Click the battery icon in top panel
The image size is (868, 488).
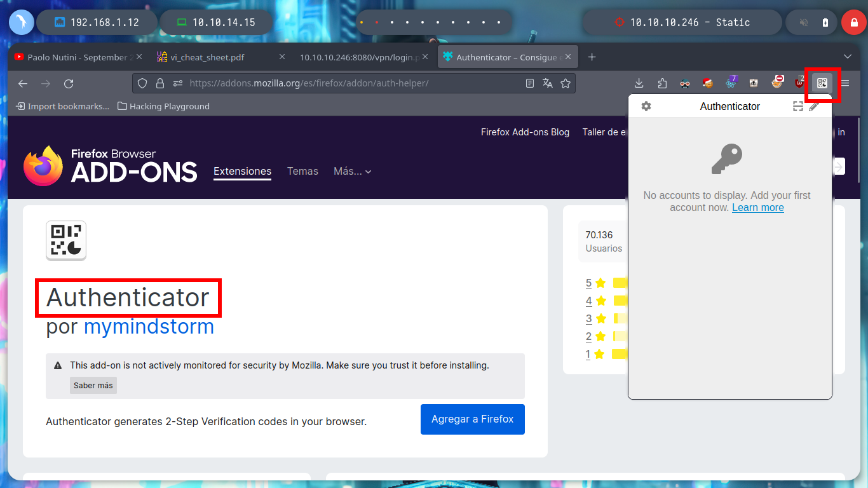(825, 22)
